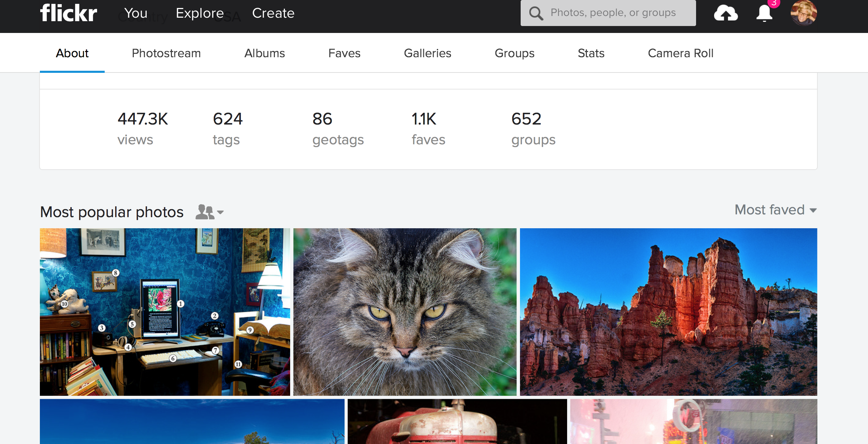Open the Explore menu
Image resolution: width=868 pixels, height=444 pixels.
click(200, 13)
